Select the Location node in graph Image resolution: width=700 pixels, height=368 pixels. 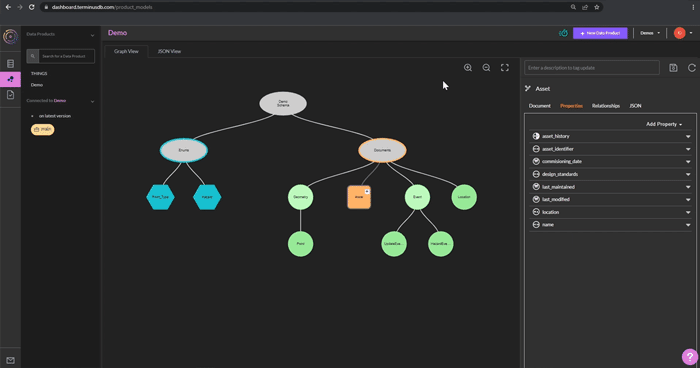pos(464,197)
